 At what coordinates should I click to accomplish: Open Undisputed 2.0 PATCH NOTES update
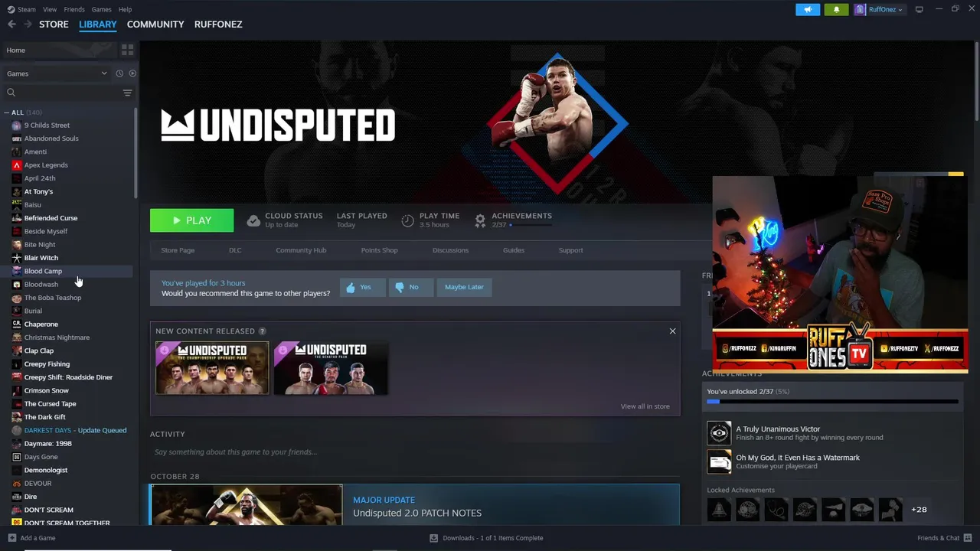pos(417,514)
